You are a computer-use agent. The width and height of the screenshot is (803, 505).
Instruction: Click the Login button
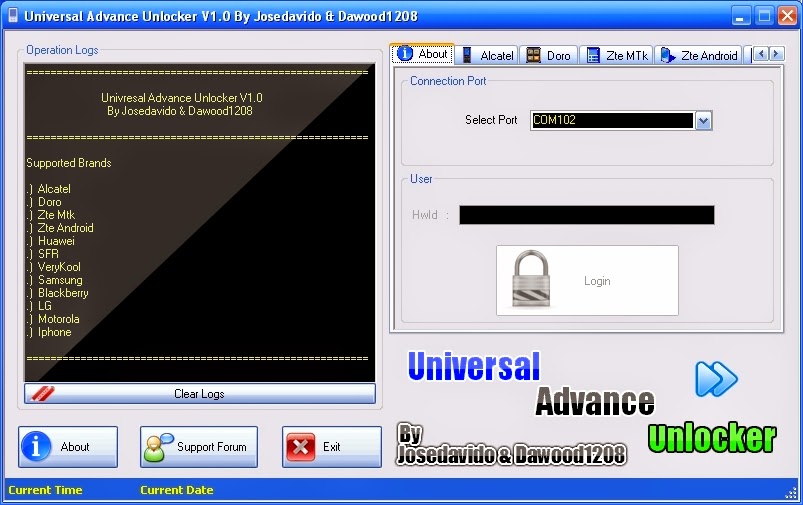pos(587,280)
